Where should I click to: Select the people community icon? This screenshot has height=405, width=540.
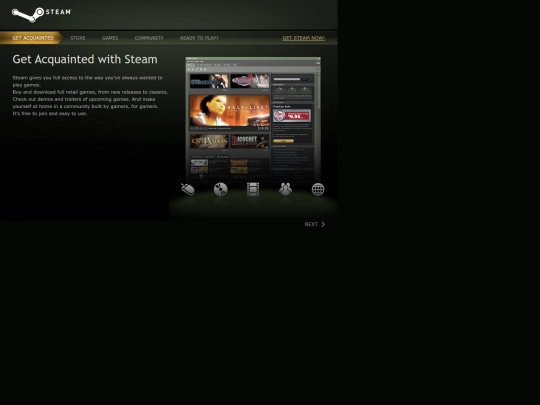pyautogui.click(x=285, y=189)
